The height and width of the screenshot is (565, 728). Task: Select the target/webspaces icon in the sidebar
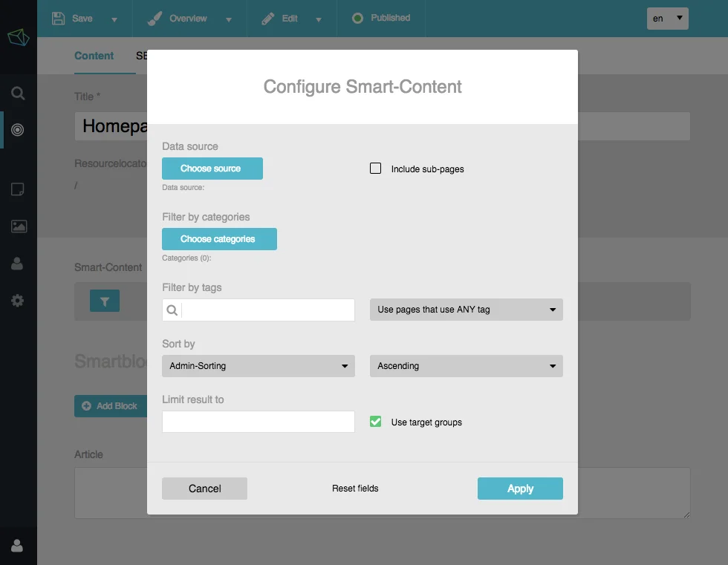point(18,130)
